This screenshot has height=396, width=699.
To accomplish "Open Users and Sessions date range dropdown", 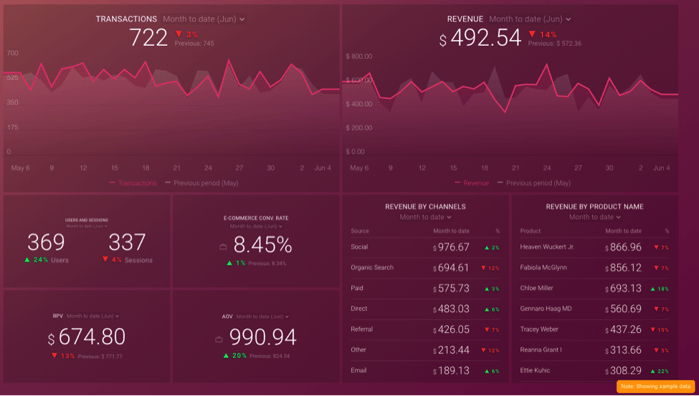I will 86,226.
